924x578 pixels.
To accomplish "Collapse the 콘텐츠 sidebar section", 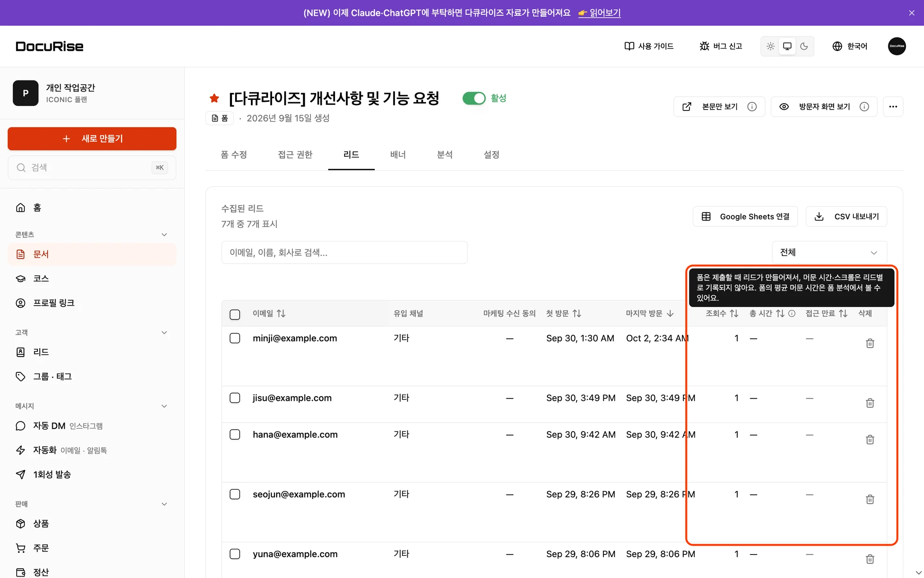I will click(x=164, y=234).
